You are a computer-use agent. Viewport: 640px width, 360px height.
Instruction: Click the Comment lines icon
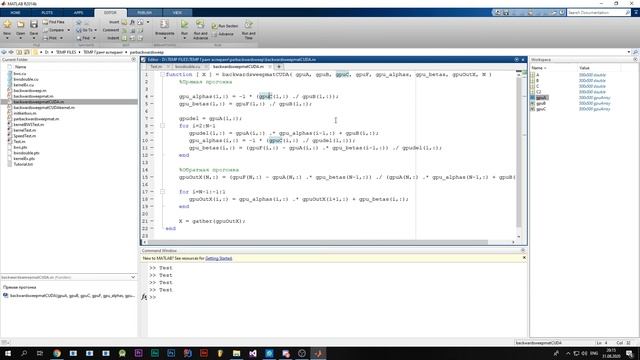tap(124, 30)
